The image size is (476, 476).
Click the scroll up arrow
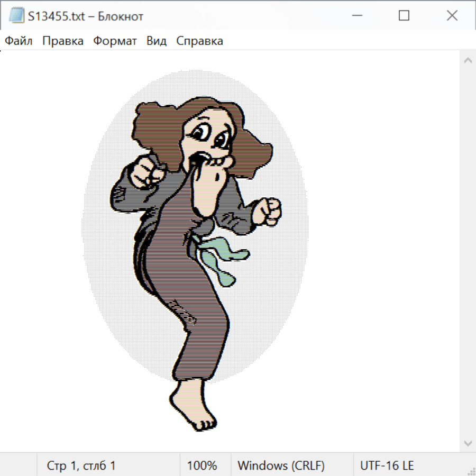(x=468, y=60)
